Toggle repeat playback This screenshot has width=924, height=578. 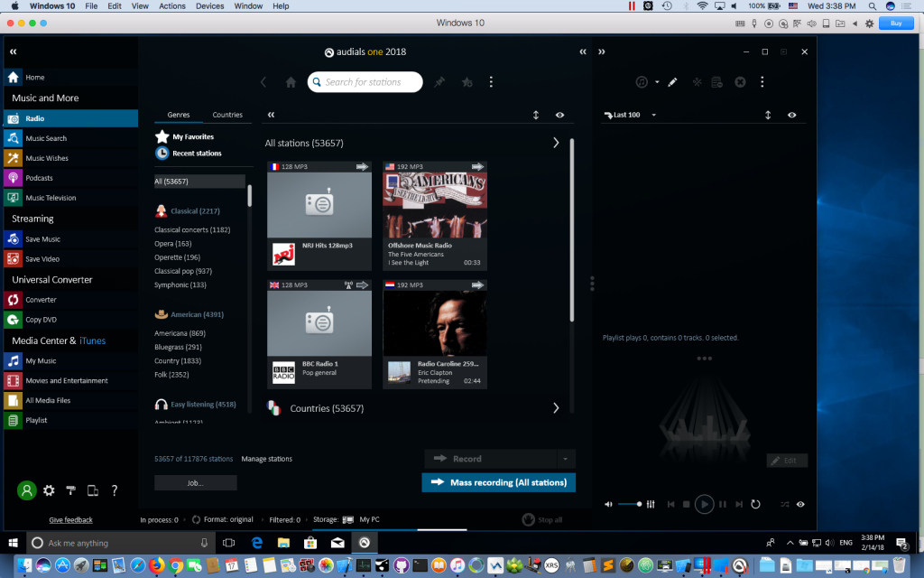[x=755, y=504]
